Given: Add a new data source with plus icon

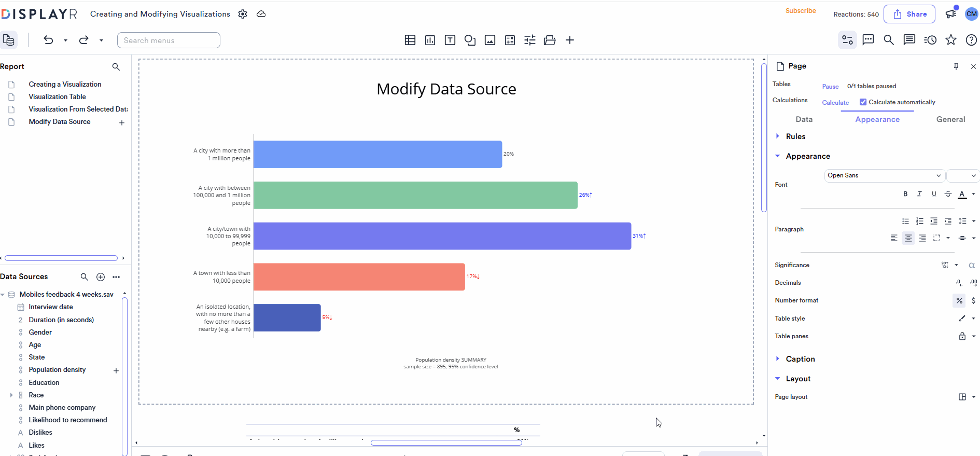Looking at the screenshot, I should tap(101, 277).
